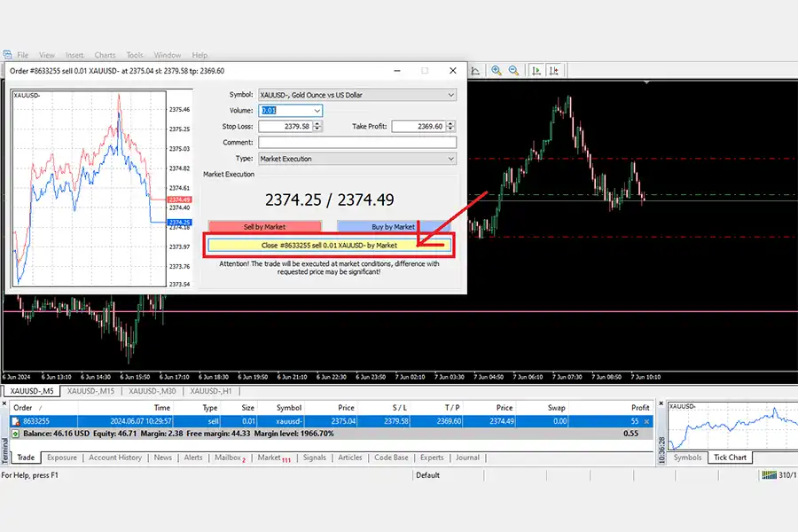Image resolution: width=798 pixels, height=532 pixels.
Task: Open the Code Base terminal tab
Action: [391, 458]
